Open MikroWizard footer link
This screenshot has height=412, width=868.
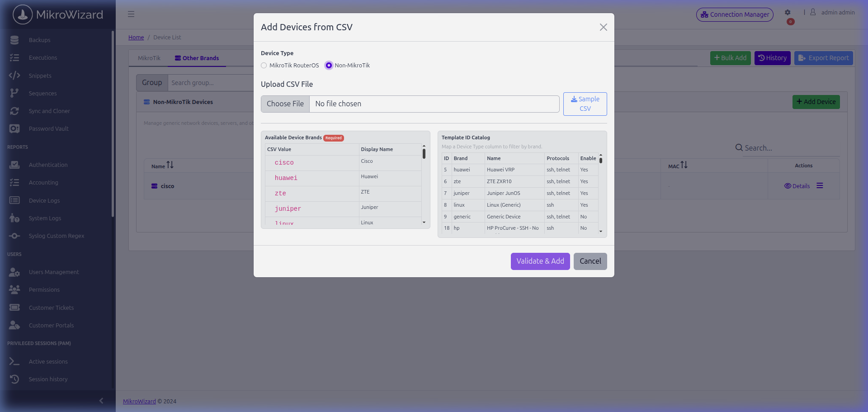(x=139, y=401)
